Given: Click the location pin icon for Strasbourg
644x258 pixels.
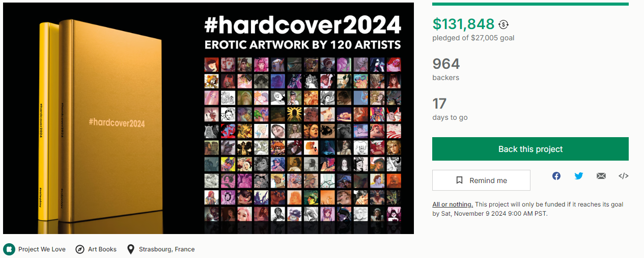Looking at the screenshot, I should [x=131, y=249].
